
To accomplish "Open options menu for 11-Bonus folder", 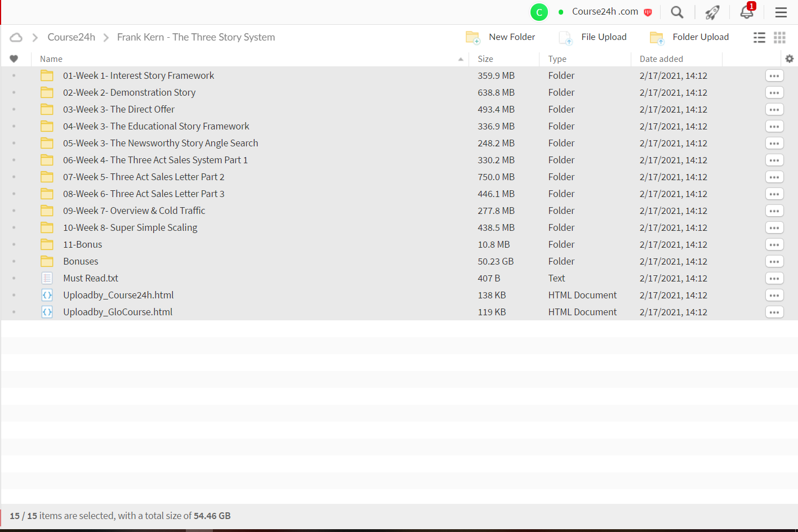I will point(774,244).
